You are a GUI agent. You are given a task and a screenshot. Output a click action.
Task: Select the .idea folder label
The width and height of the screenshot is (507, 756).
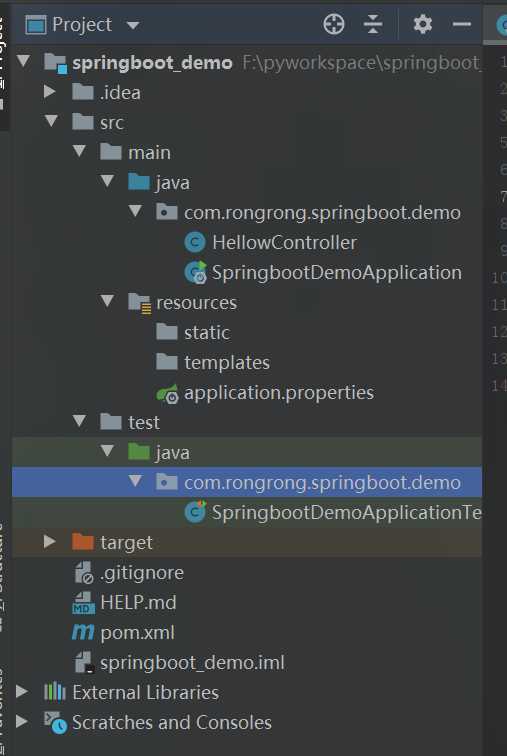(x=120, y=93)
